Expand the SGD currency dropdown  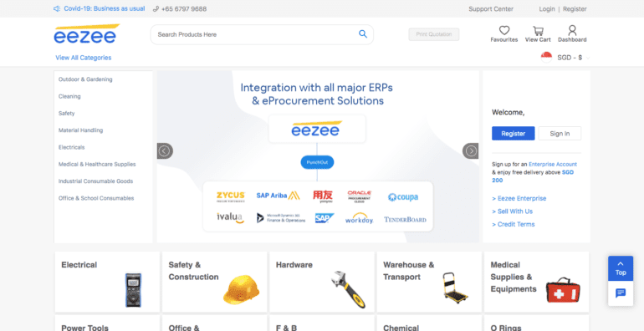pyautogui.click(x=565, y=58)
